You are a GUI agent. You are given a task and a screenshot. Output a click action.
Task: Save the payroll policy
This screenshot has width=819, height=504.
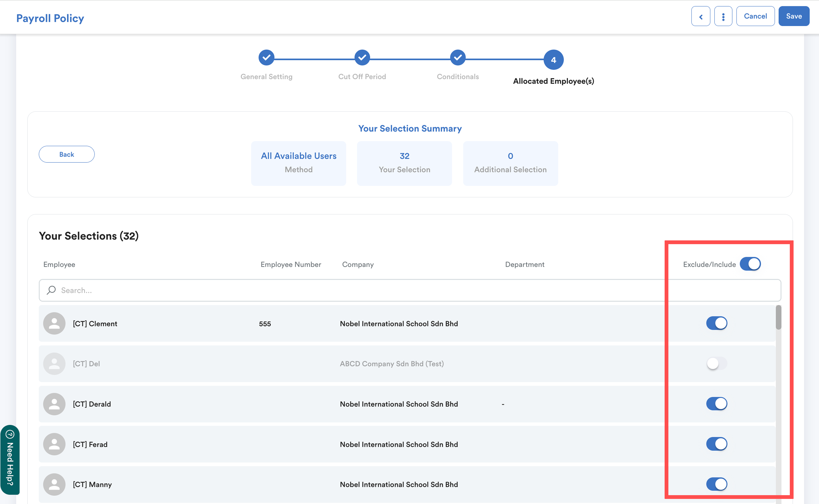(x=793, y=16)
